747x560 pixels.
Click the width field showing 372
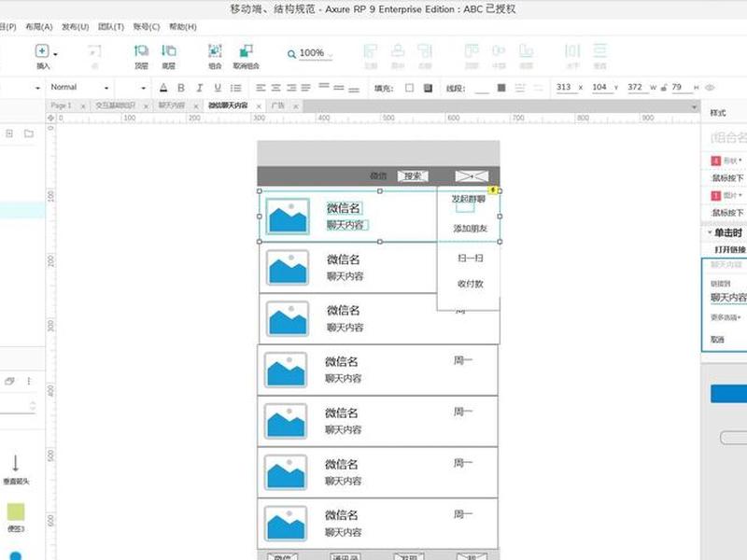[638, 87]
